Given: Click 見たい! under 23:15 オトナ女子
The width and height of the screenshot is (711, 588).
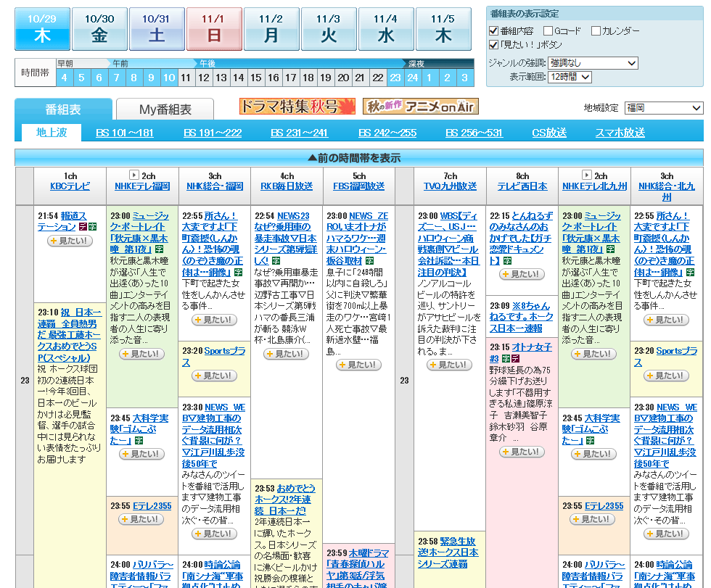Looking at the screenshot, I should 522,452.
